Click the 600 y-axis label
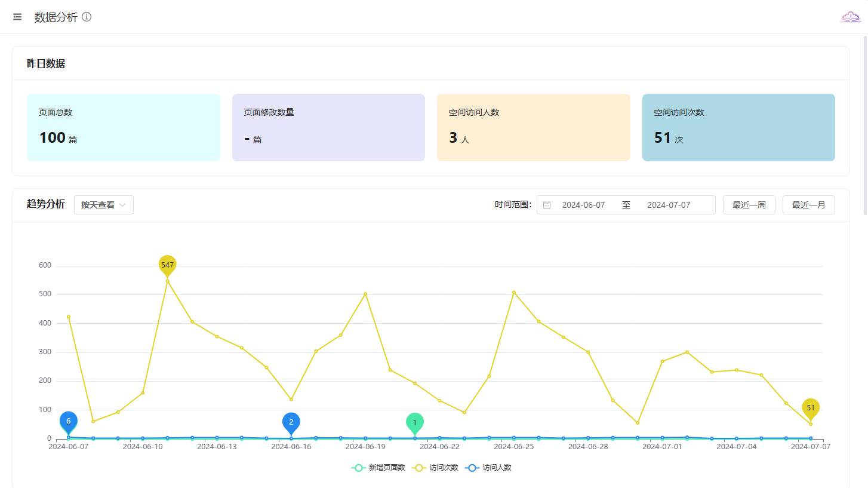The width and height of the screenshot is (868, 488). (45, 265)
